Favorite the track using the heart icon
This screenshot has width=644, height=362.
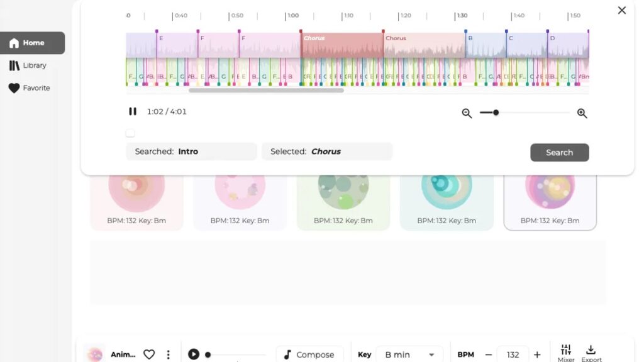tap(149, 354)
